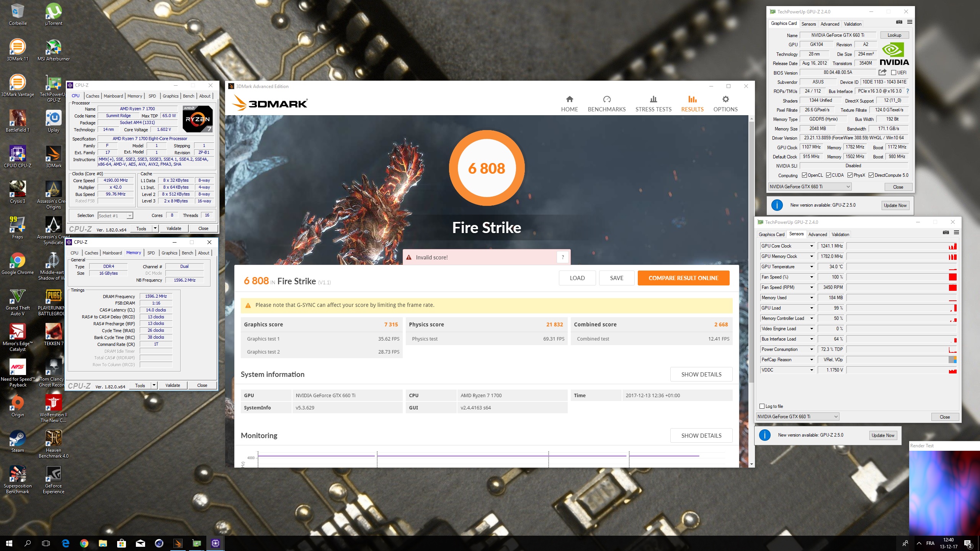The width and height of the screenshot is (980, 551).
Task: Open the MSI Afterburner desktop icon
Action: click(54, 50)
